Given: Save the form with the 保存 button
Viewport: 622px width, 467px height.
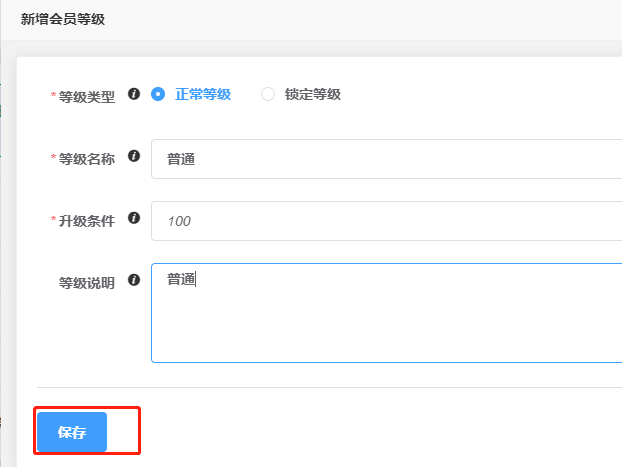Looking at the screenshot, I should pyautogui.click(x=72, y=432).
